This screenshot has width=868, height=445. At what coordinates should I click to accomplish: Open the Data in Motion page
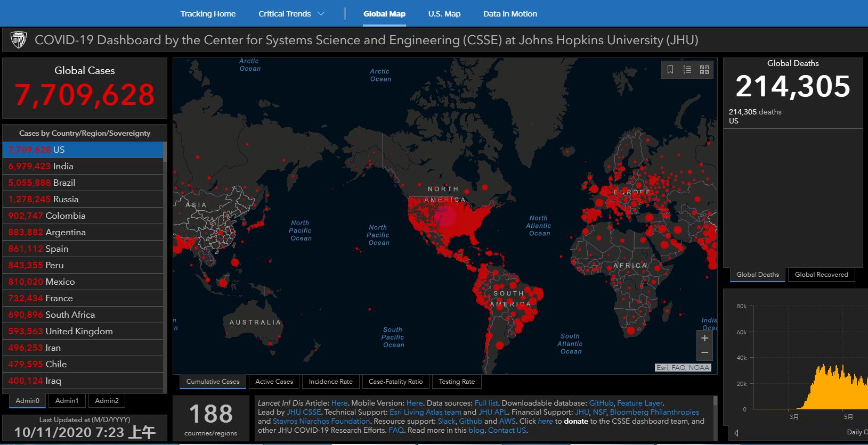(x=510, y=14)
